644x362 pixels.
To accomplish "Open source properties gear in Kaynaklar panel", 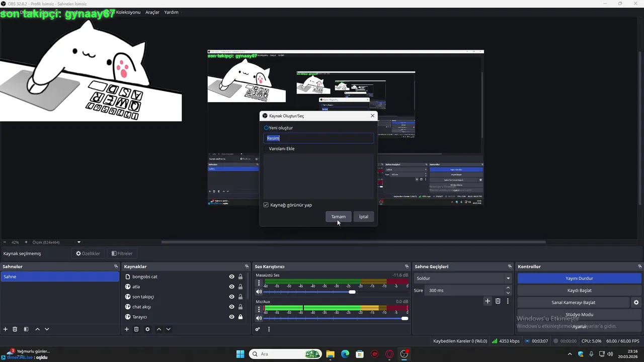I will pyautogui.click(x=147, y=329).
